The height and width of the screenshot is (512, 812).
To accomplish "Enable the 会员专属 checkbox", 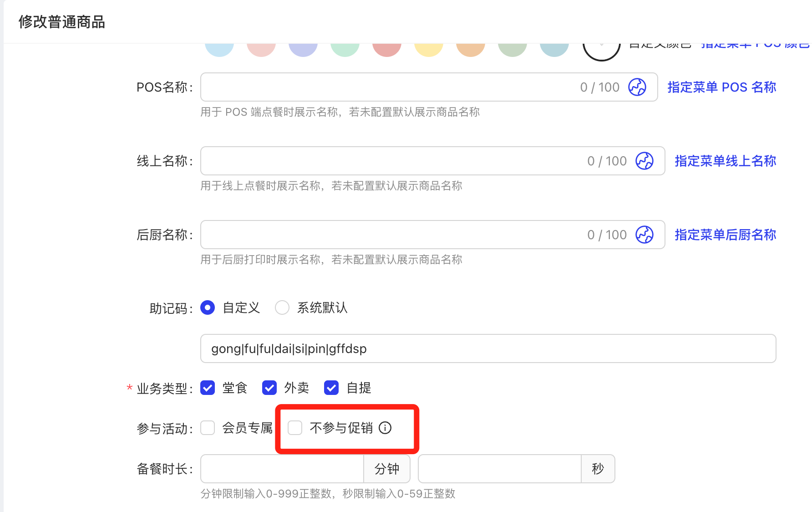I will (208, 428).
